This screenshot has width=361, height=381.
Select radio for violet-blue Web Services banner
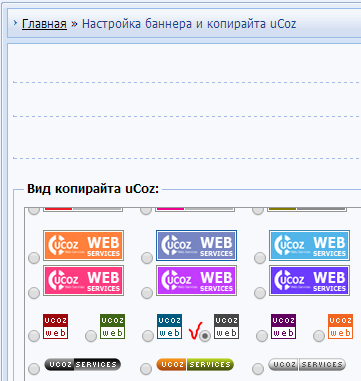coord(260,293)
